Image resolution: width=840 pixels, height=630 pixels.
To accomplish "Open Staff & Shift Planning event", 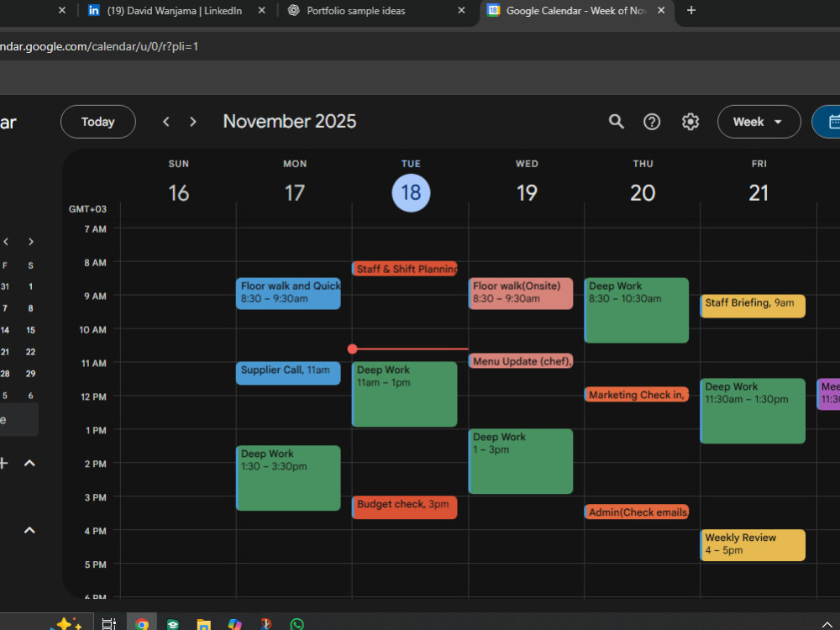I will pyautogui.click(x=405, y=269).
